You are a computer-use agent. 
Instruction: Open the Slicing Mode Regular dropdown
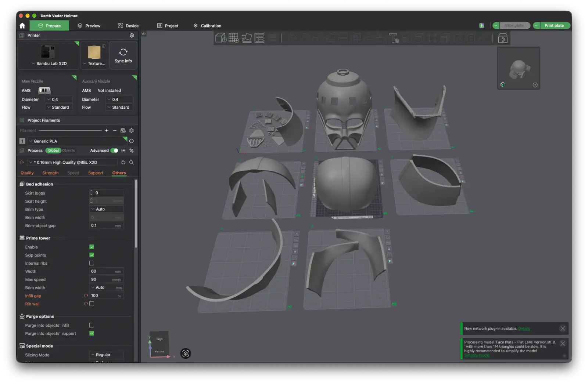click(107, 355)
